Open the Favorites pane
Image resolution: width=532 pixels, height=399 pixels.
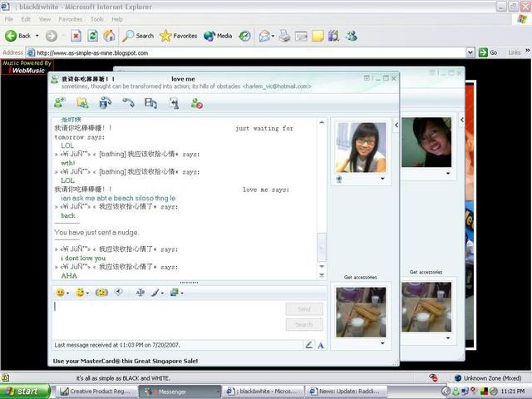179,36
